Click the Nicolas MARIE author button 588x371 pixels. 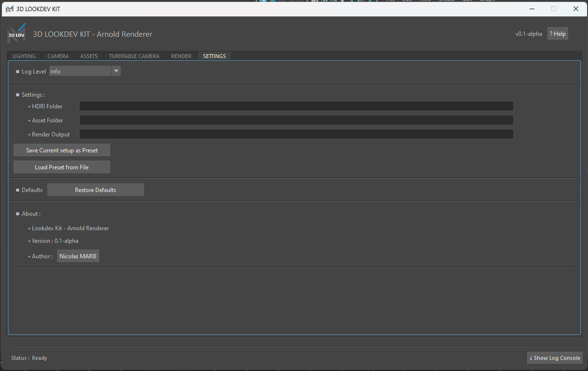tap(78, 256)
